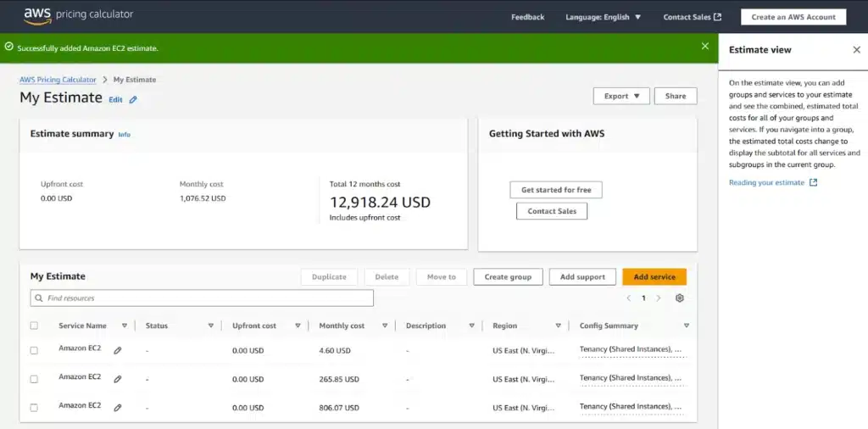Click the Add support button

582,276
